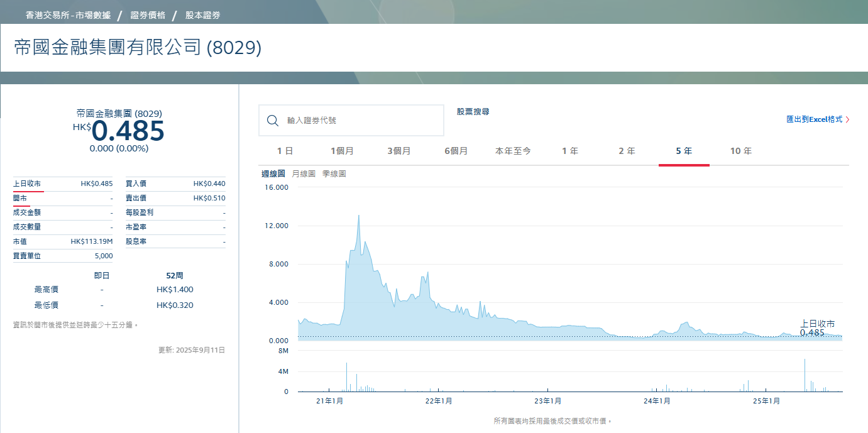The height and width of the screenshot is (433, 868).
Task: Select the 5年 range tab
Action: (684, 151)
